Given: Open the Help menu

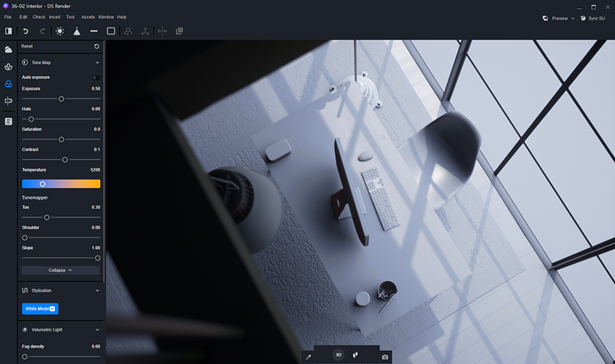Looking at the screenshot, I should coord(122,17).
